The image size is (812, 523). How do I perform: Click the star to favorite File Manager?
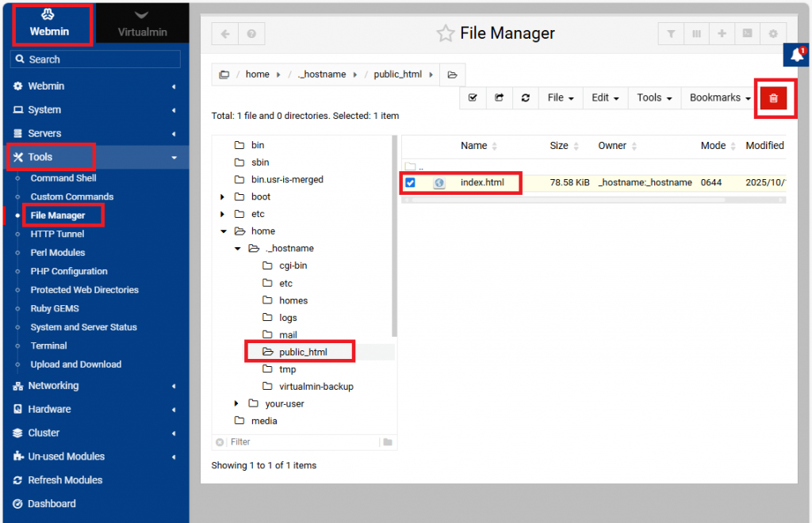coord(446,33)
